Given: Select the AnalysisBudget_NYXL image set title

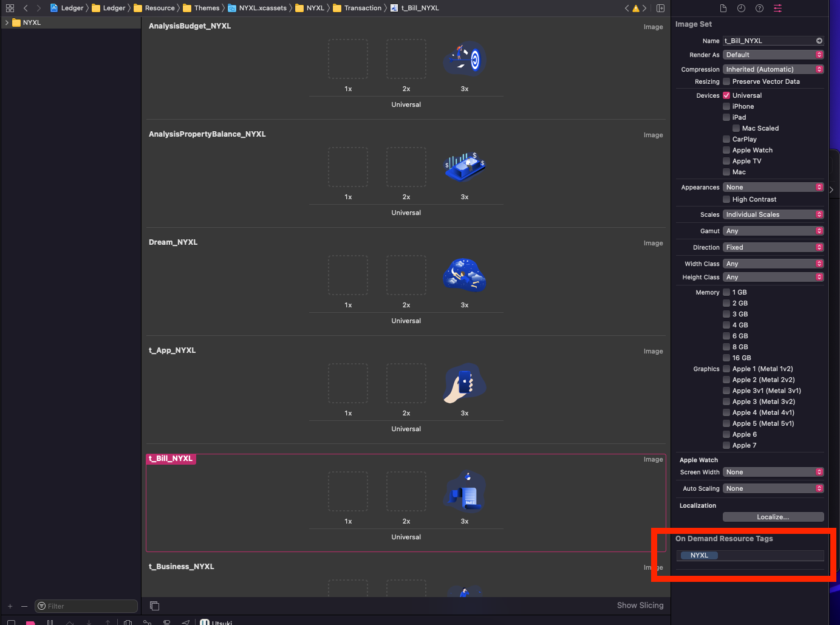Looking at the screenshot, I should pos(190,26).
